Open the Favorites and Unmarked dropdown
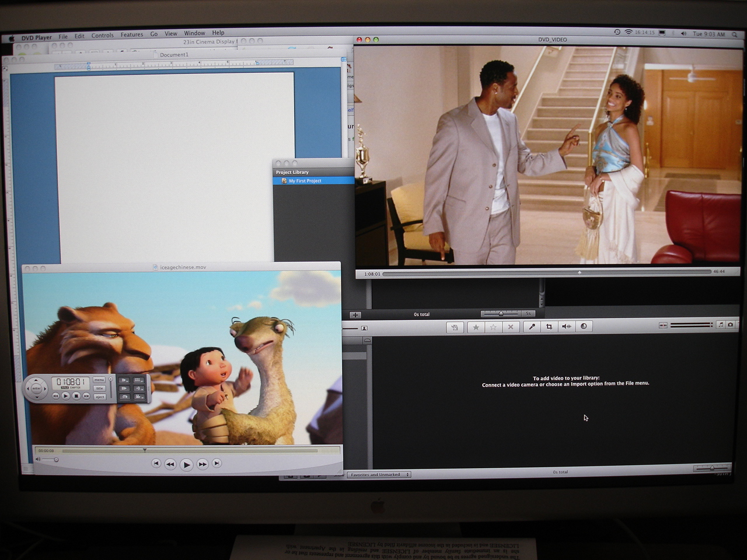 coord(379,475)
